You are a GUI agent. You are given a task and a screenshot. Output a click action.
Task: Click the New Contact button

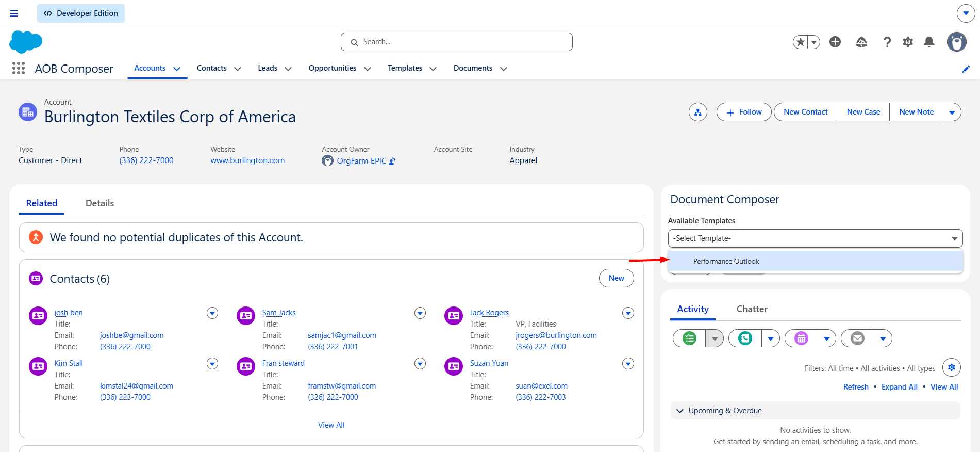(805, 112)
